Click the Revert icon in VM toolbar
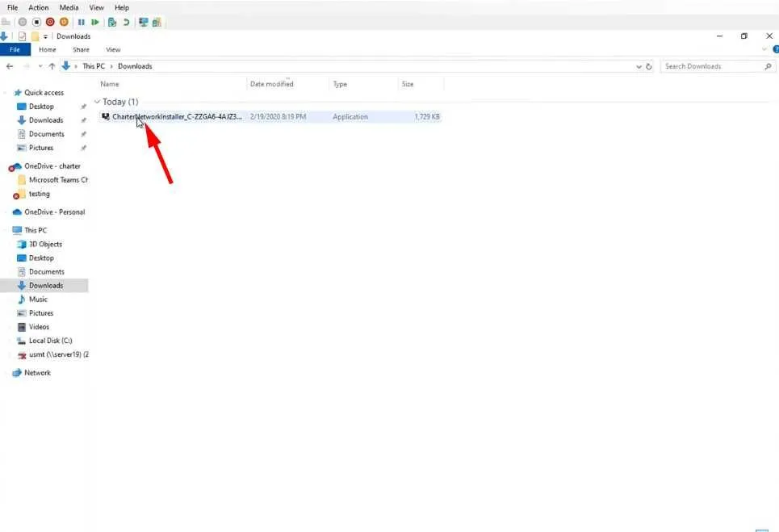 126,22
